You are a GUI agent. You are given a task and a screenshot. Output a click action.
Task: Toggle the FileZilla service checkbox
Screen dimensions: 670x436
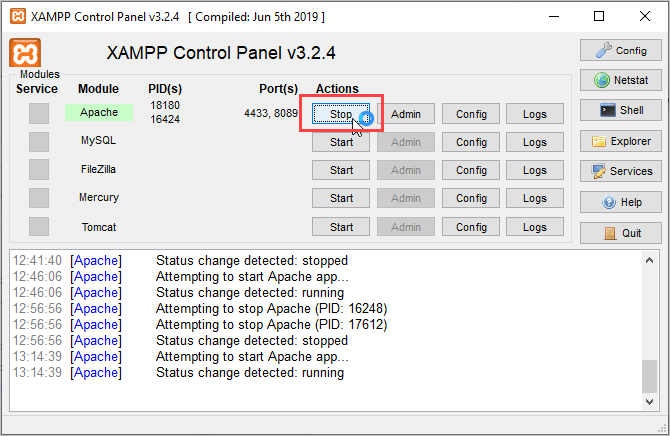[x=39, y=170]
